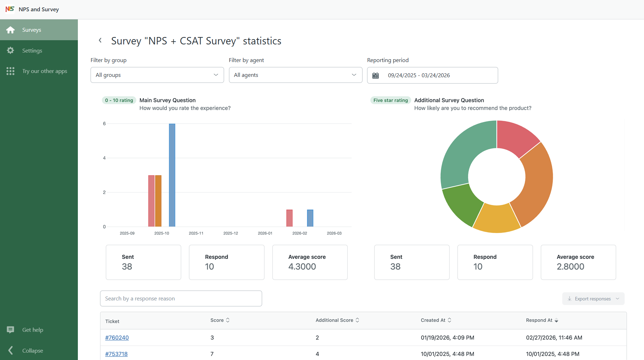Go back using the arrow beside the survey title

100,40
